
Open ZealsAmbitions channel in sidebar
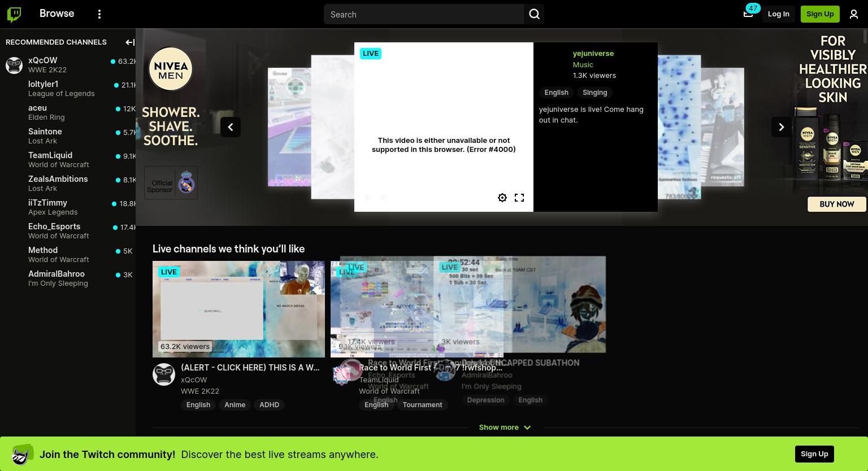coord(68,184)
